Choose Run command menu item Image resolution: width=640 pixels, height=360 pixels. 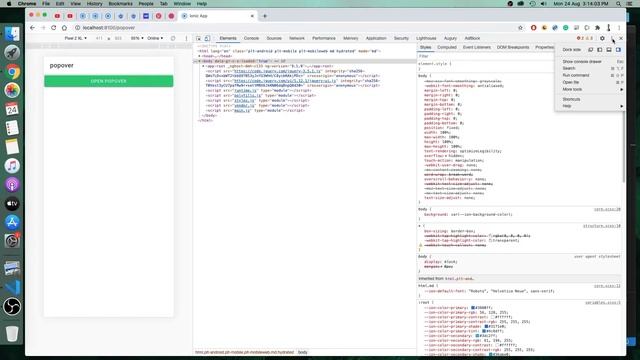tap(592, 76)
